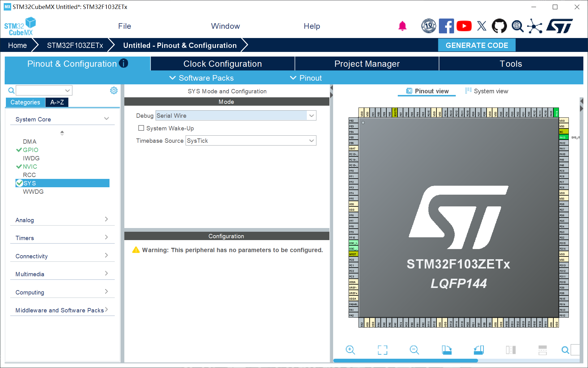Open the Help menu
The image size is (588, 368).
312,26
